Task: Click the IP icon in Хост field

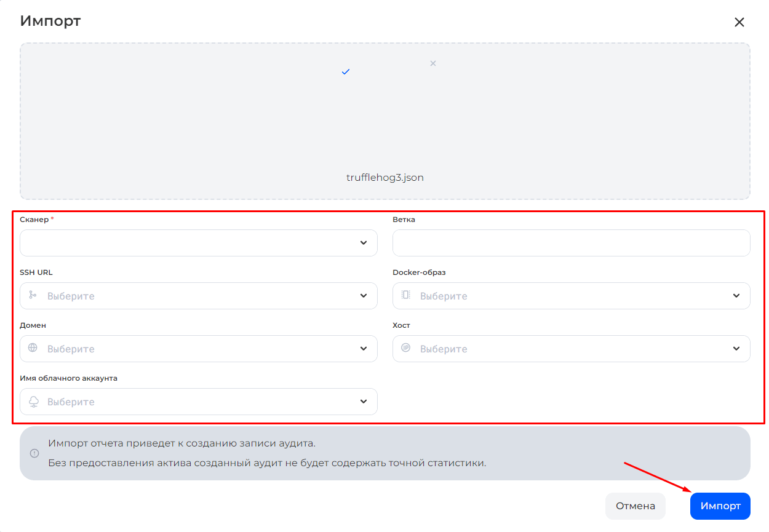Action: tap(405, 349)
